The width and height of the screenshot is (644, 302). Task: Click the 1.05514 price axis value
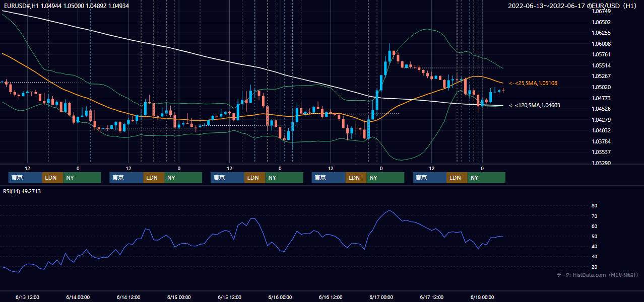coord(601,65)
